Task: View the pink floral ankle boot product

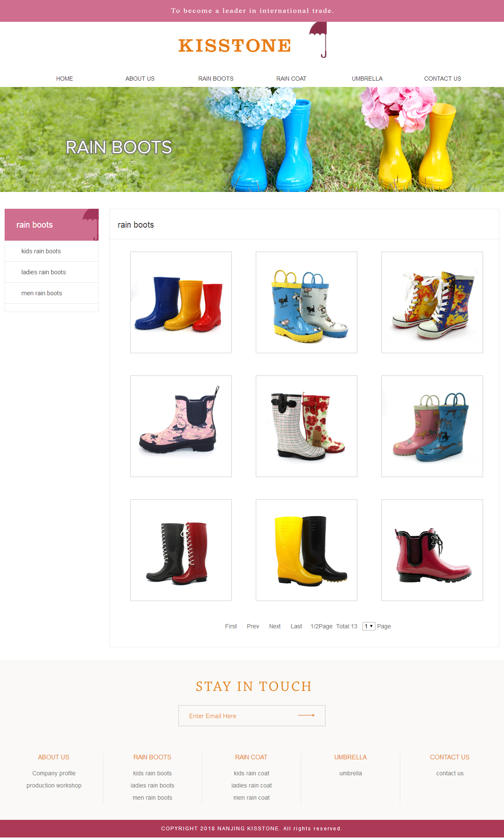Action: (181, 426)
